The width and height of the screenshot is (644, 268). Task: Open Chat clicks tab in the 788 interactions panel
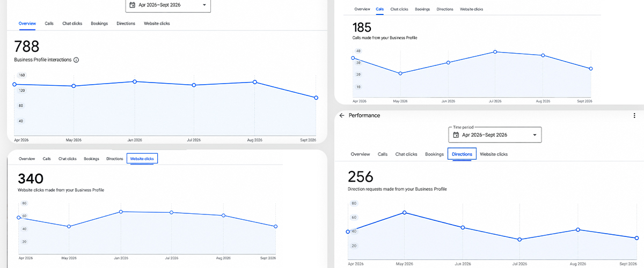[72, 24]
